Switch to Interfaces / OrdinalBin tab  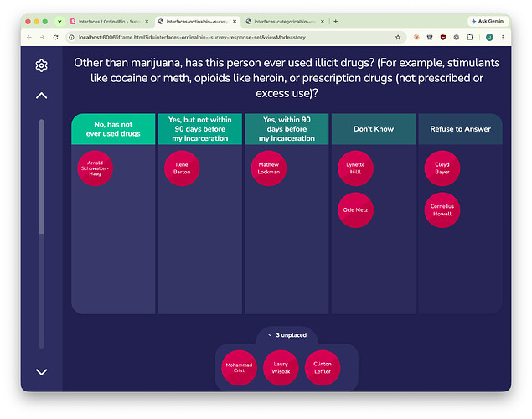coord(108,22)
